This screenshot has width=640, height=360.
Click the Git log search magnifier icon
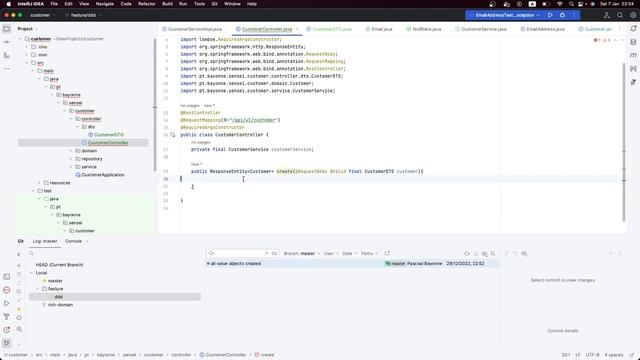[x=493, y=253]
